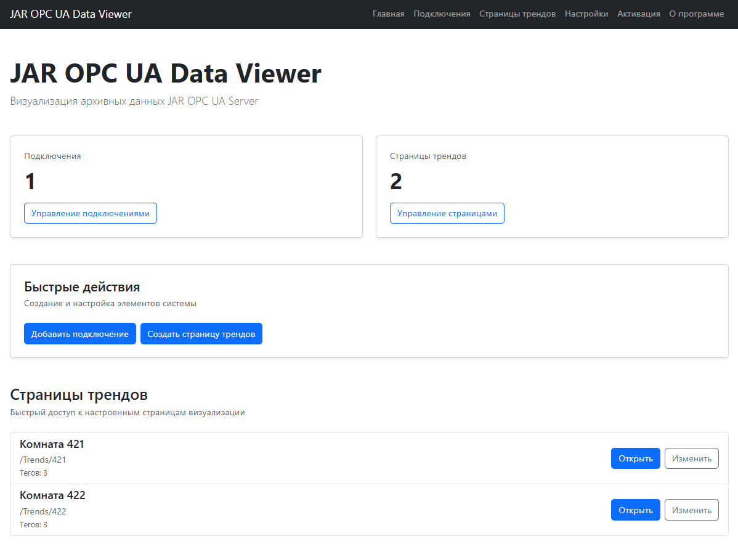Open the Главная nav link
This screenshot has width=738, height=560.
(388, 14)
